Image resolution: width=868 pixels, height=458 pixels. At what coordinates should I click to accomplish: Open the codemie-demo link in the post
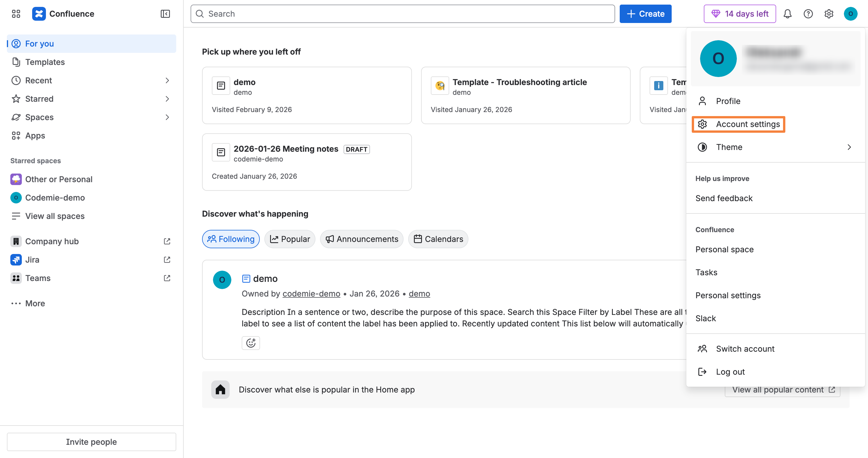[311, 293]
